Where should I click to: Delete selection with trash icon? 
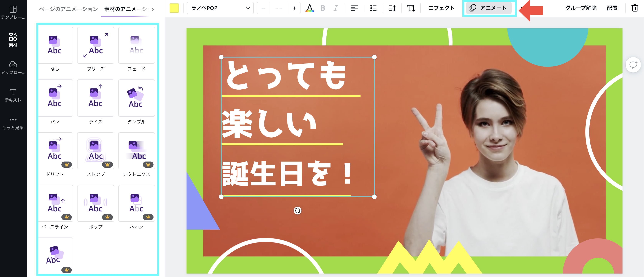pyautogui.click(x=635, y=8)
